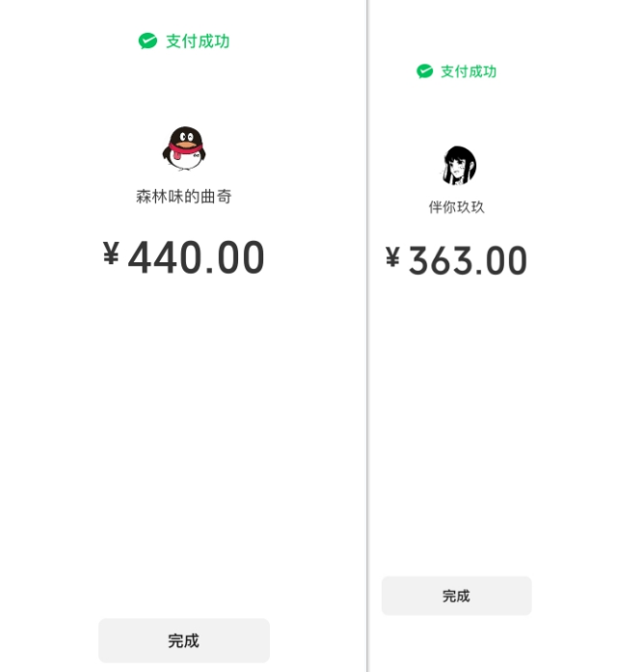Click the ¥363.00 payment amount
The height and width of the screenshot is (672, 618).
click(x=456, y=260)
